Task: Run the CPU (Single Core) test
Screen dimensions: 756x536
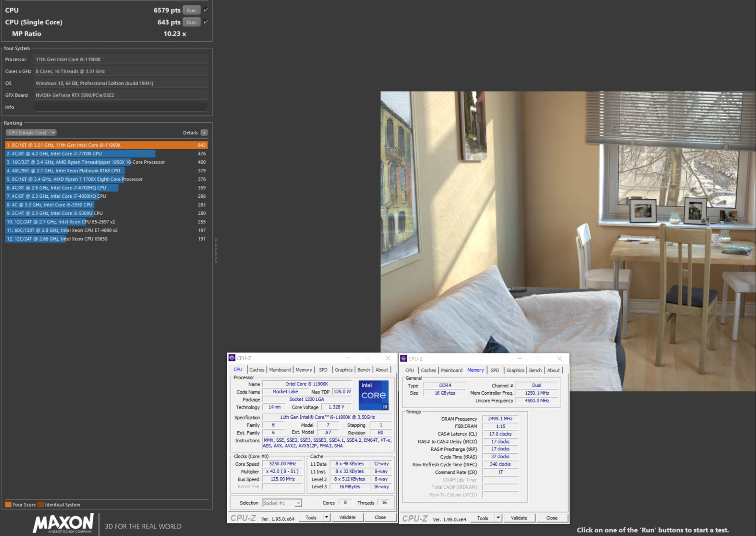Action: click(x=191, y=22)
